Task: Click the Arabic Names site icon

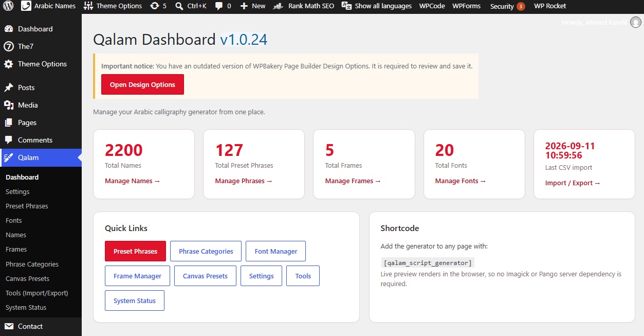Action: pyautogui.click(x=26, y=6)
